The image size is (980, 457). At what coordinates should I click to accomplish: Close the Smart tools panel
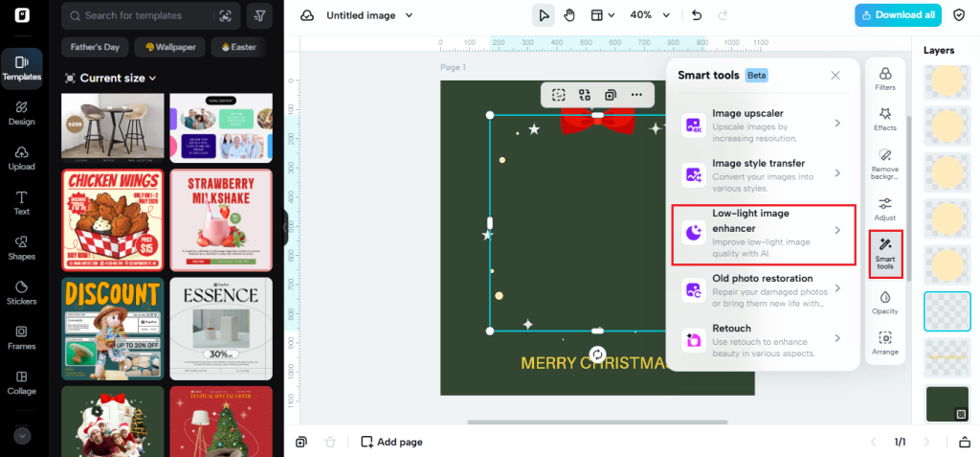pos(835,75)
